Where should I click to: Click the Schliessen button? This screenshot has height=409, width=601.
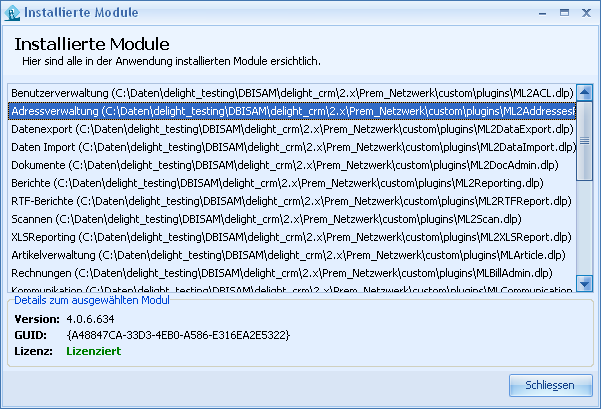point(550,385)
